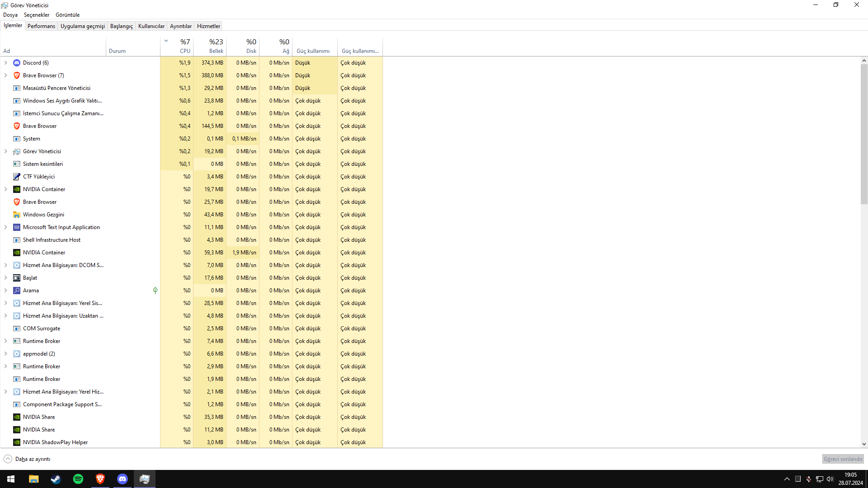The image size is (868, 488).
Task: Click the Discord process icon
Action: (x=17, y=63)
